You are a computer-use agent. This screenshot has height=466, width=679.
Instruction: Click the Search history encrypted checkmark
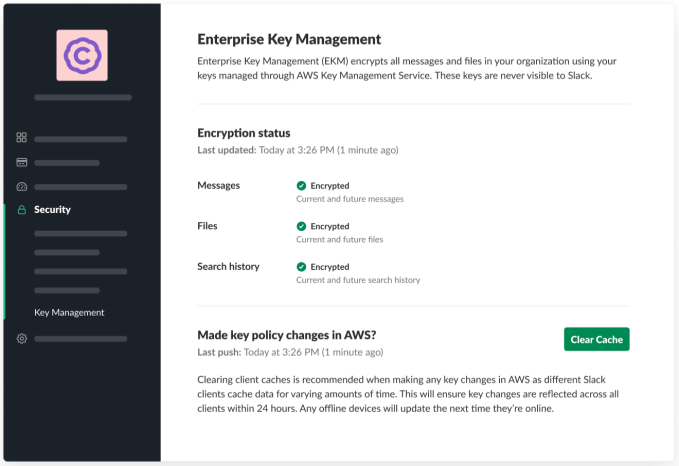coord(301,267)
